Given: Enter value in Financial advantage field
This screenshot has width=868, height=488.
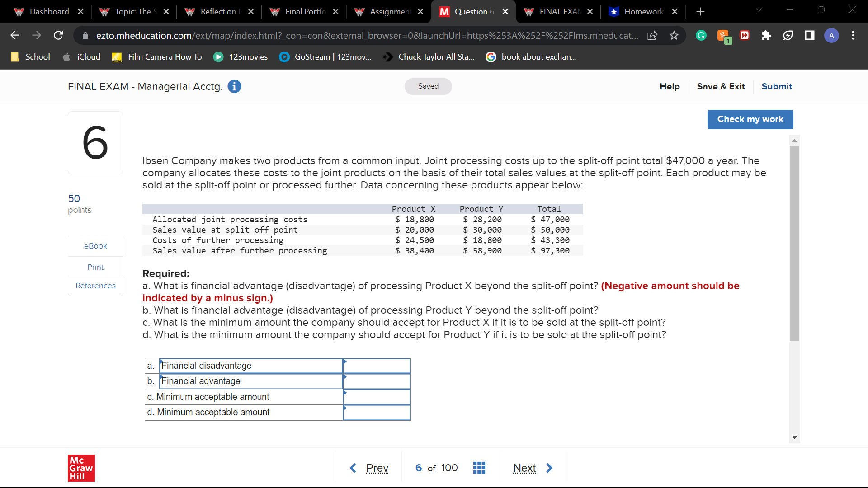Looking at the screenshot, I should pos(377,381).
